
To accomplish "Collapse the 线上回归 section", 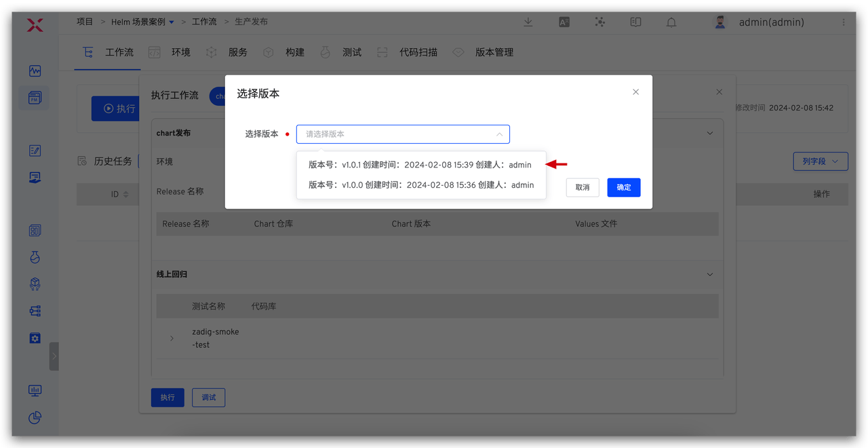I will (x=710, y=274).
